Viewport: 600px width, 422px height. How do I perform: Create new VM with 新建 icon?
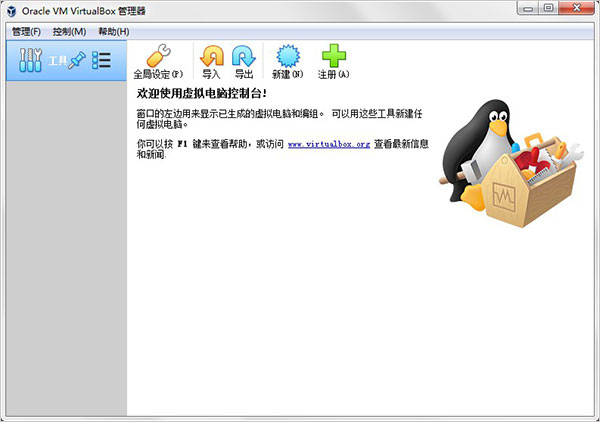(x=288, y=56)
